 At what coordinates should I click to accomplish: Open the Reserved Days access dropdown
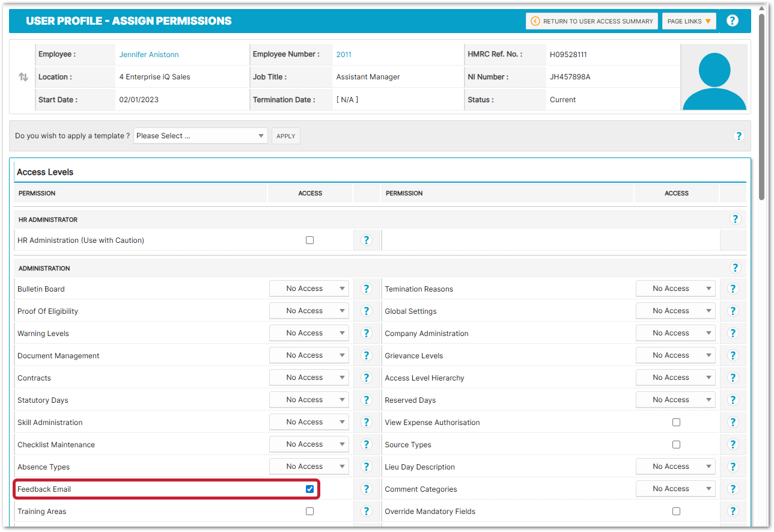675,400
